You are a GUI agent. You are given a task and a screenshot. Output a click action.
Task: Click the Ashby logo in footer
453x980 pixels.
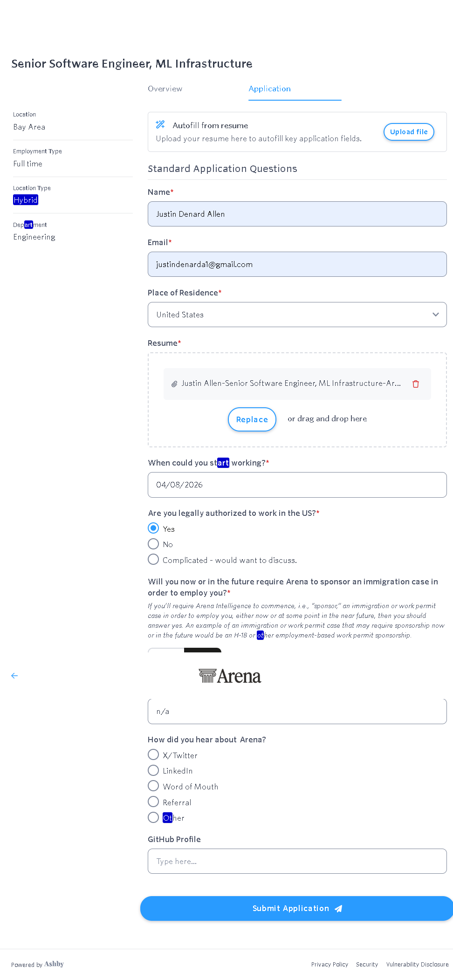pyautogui.click(x=54, y=964)
